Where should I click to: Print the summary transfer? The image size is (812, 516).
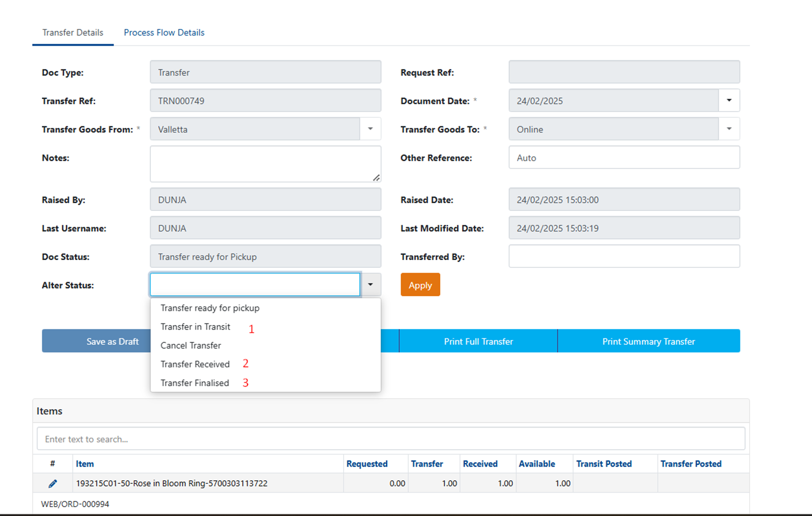[649, 341]
